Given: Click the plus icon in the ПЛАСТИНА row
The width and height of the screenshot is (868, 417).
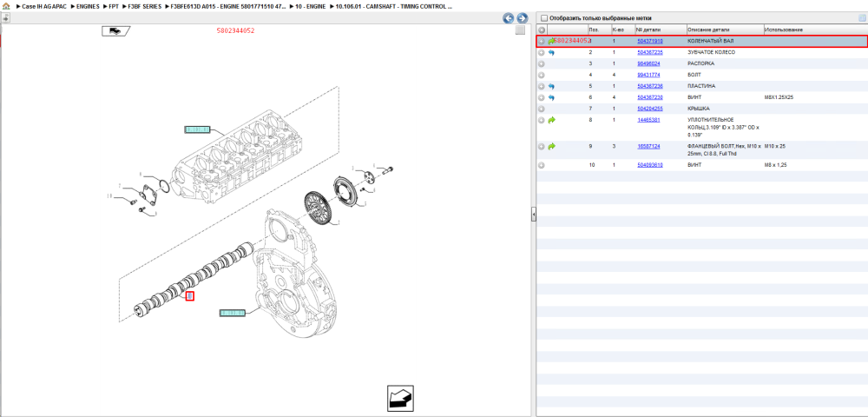Looking at the screenshot, I should pos(542,86).
